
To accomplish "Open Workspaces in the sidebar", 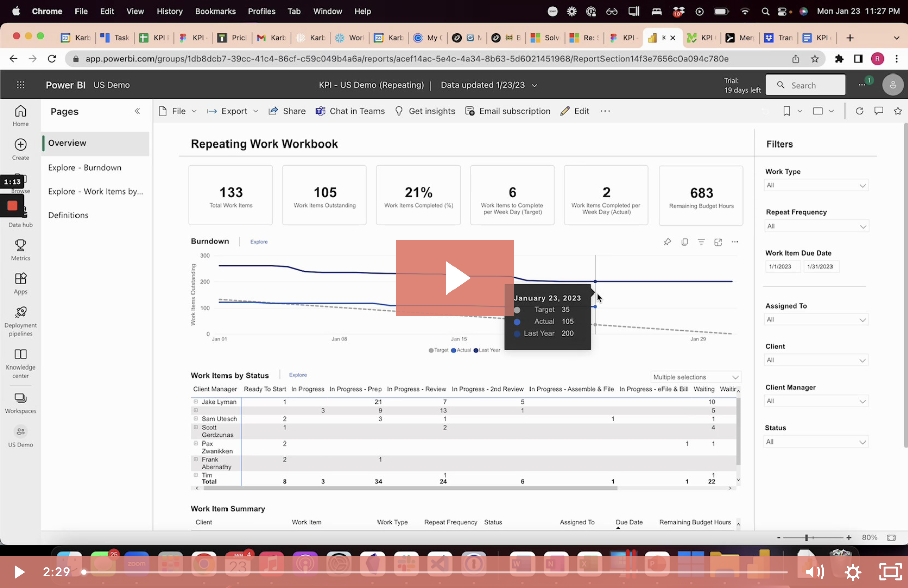I will coord(21,403).
